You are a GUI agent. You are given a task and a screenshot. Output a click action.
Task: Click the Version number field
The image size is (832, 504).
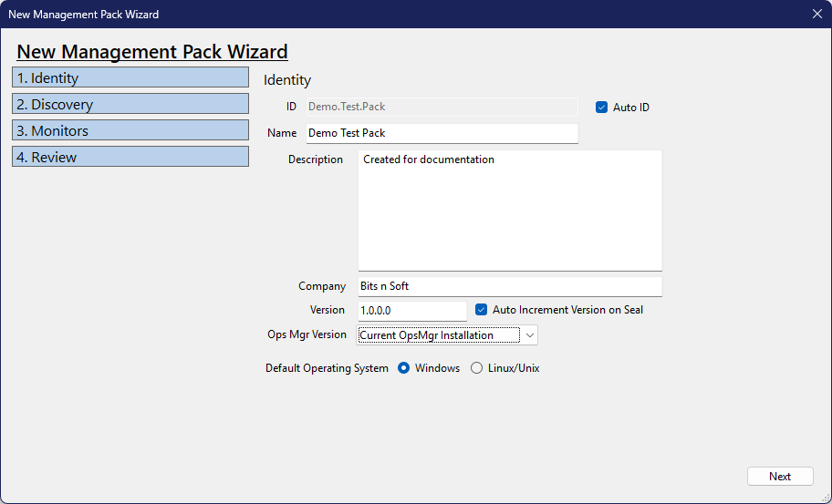pyautogui.click(x=411, y=311)
